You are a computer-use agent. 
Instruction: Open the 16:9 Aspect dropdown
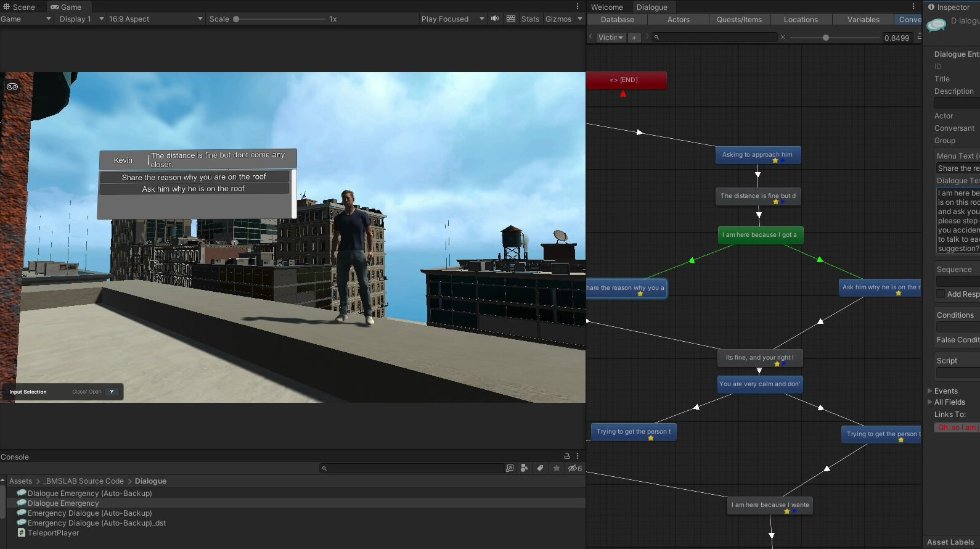[155, 19]
